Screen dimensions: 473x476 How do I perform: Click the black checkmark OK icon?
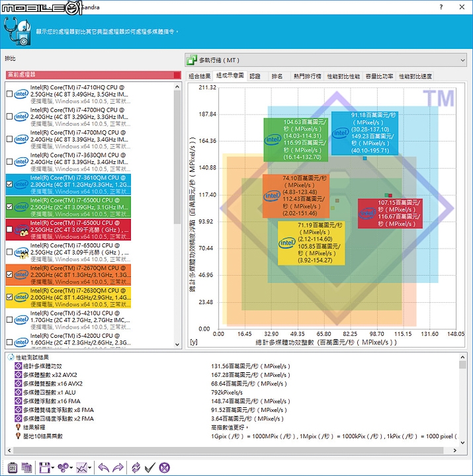click(150, 467)
